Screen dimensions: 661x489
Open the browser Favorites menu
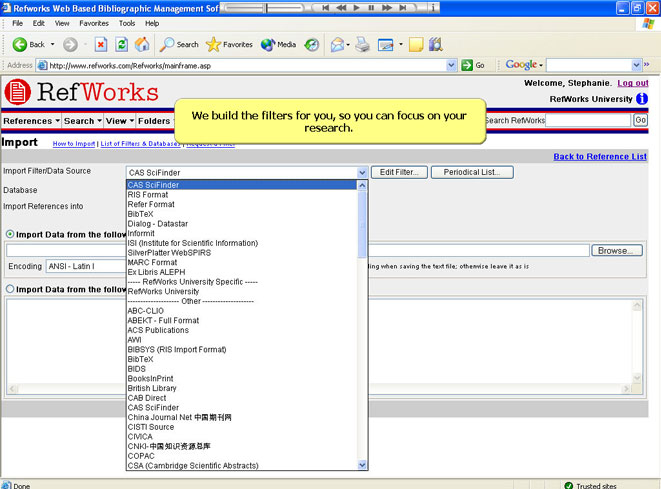pyautogui.click(x=94, y=22)
